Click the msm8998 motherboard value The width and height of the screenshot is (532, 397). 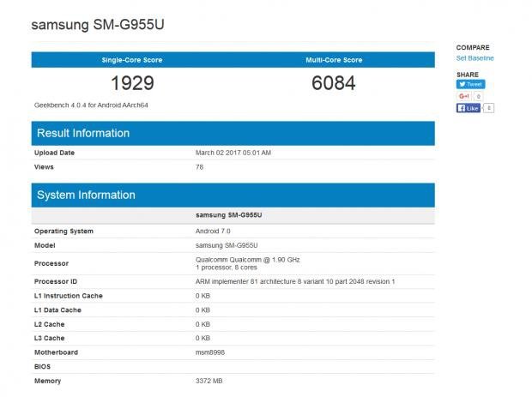210,351
